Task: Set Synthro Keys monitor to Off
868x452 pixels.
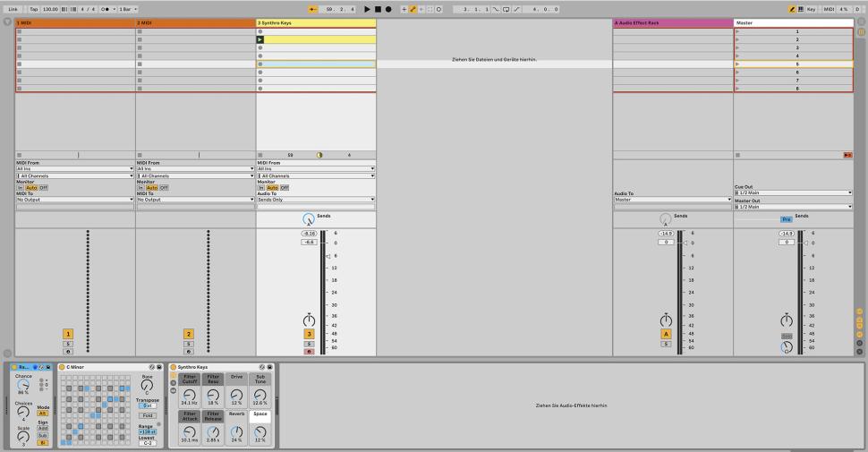Action: click(284, 188)
